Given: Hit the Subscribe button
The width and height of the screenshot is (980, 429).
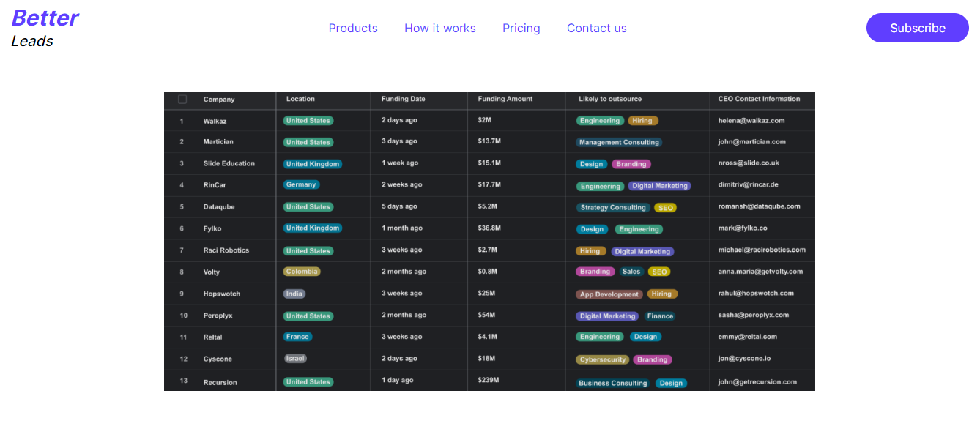Looking at the screenshot, I should pyautogui.click(x=918, y=28).
